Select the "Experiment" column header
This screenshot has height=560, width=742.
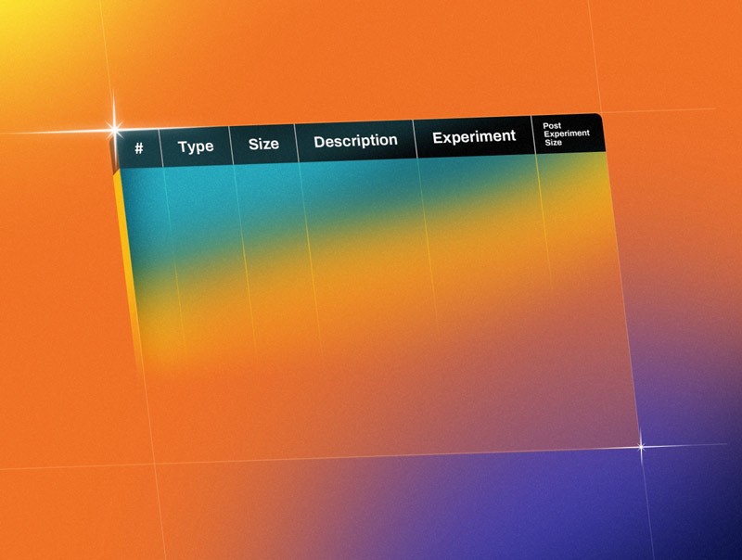click(x=475, y=135)
